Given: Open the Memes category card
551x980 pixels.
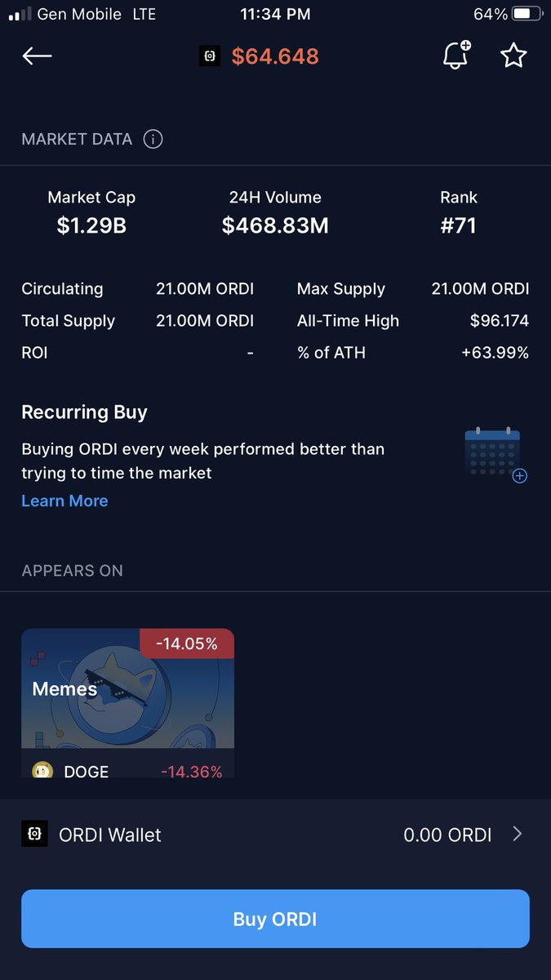Looking at the screenshot, I should [127, 702].
